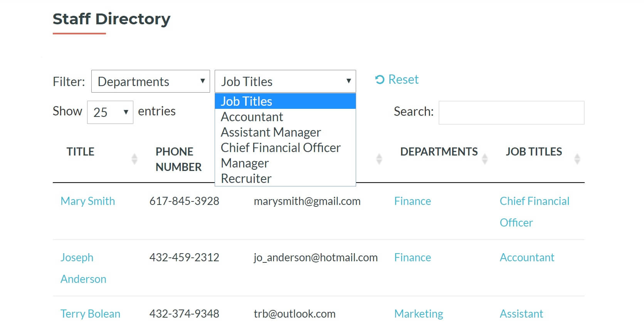The height and width of the screenshot is (323, 644).
Task: Open the Finance department link
Action: click(412, 201)
